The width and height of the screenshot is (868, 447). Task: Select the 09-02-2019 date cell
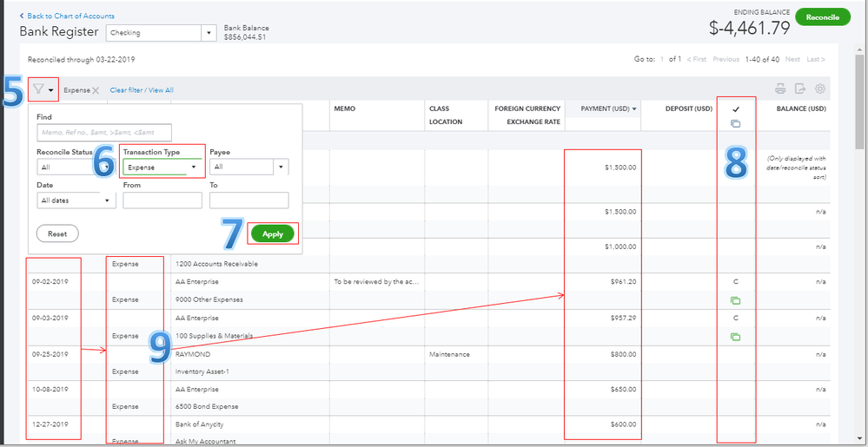(50, 282)
